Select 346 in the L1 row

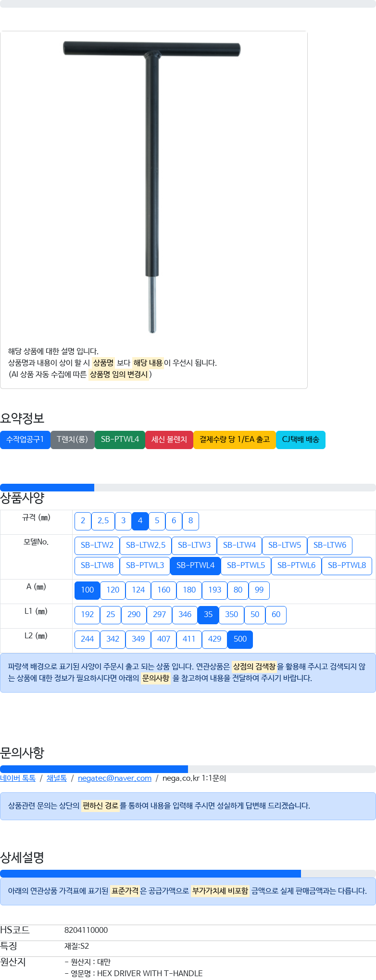(185, 615)
